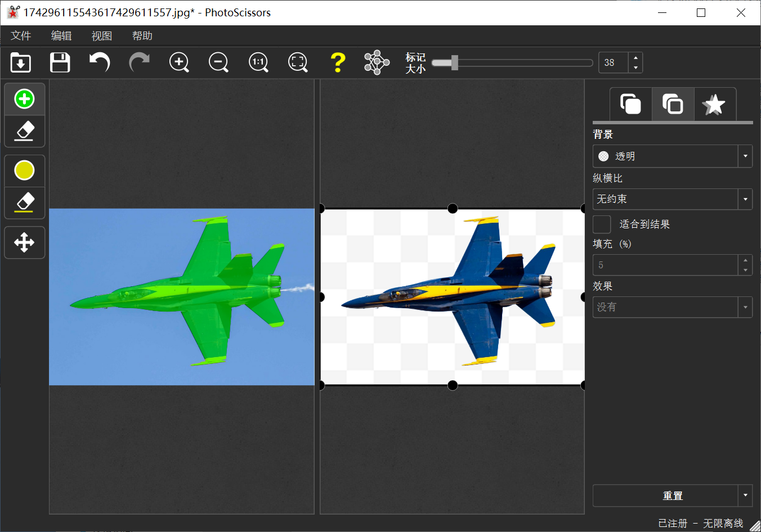Open the 文件 menu
Screen dimensions: 761x532
point(21,35)
